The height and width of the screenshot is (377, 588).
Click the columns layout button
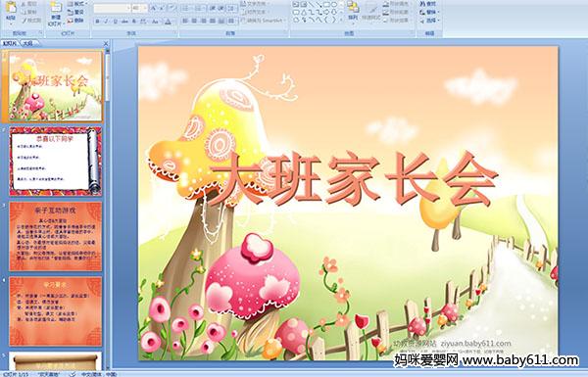231,21
